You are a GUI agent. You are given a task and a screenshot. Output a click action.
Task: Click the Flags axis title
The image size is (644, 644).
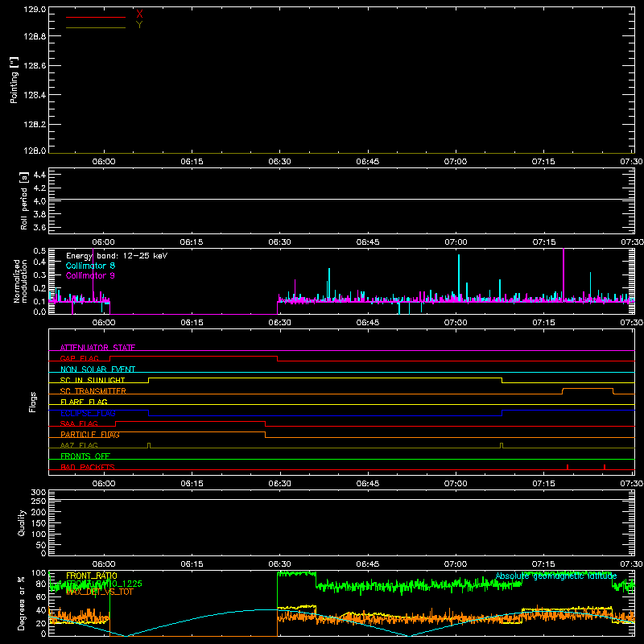coord(33,402)
